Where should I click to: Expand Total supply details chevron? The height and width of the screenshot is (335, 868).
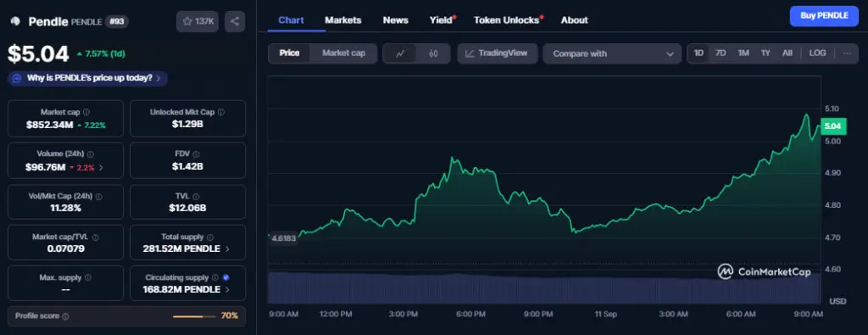[227, 249]
